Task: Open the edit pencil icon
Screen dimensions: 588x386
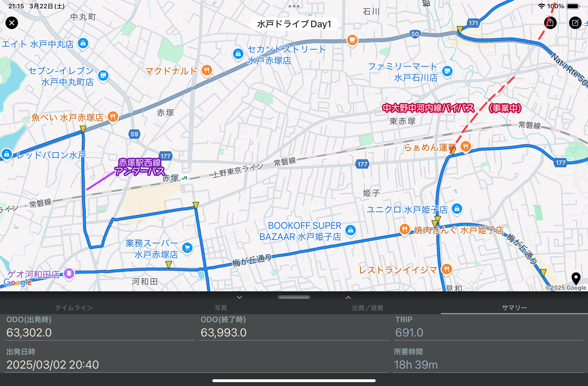Action: click(575, 23)
